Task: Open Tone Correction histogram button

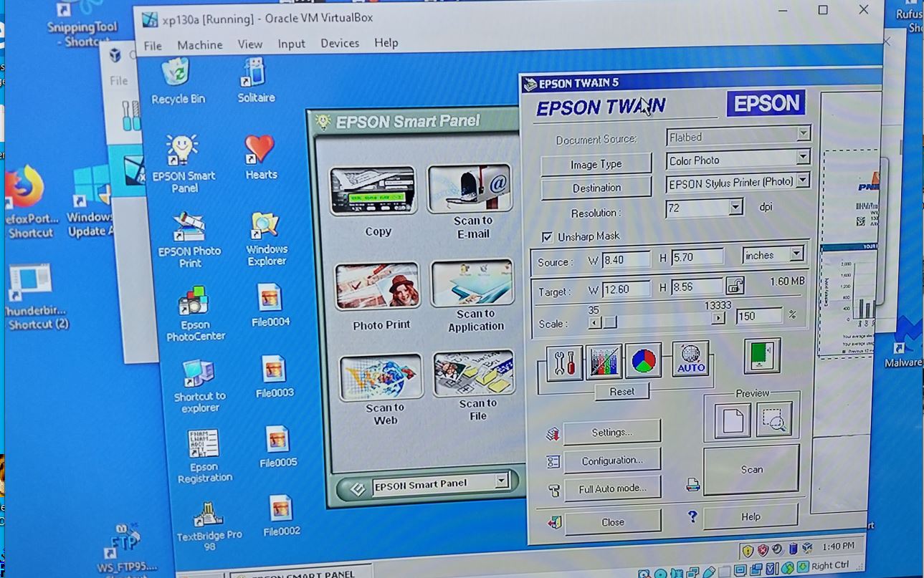Action: point(604,361)
